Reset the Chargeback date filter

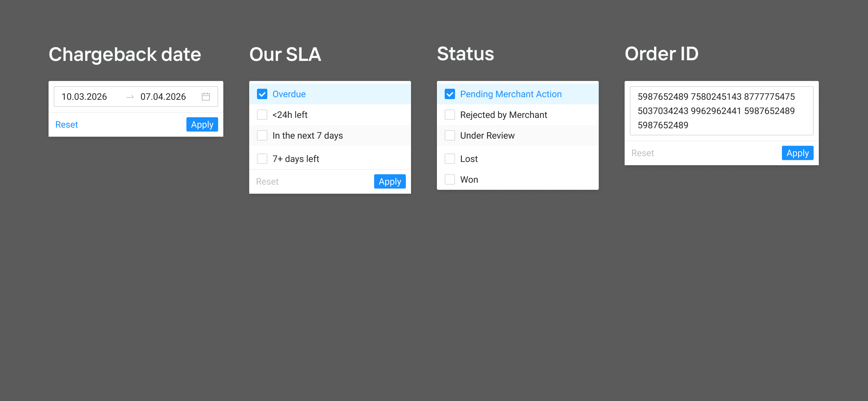point(66,124)
